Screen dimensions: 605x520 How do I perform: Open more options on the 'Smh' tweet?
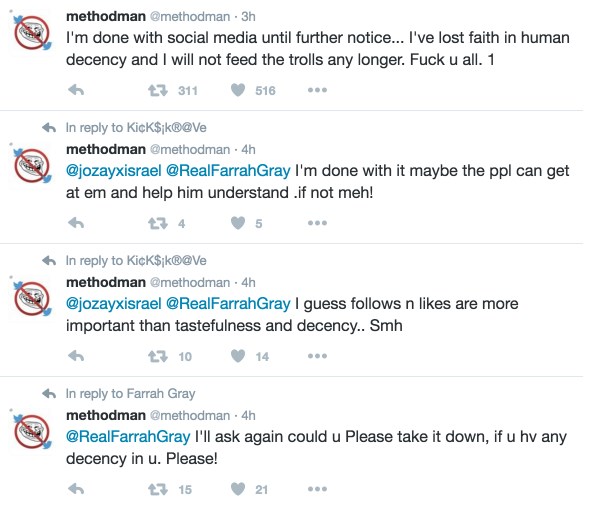(317, 356)
